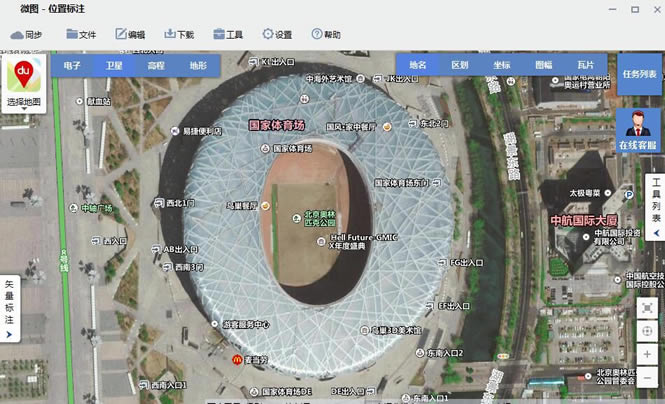
Task: Click the 易捷便利店 shop marker
Action: [x=175, y=131]
